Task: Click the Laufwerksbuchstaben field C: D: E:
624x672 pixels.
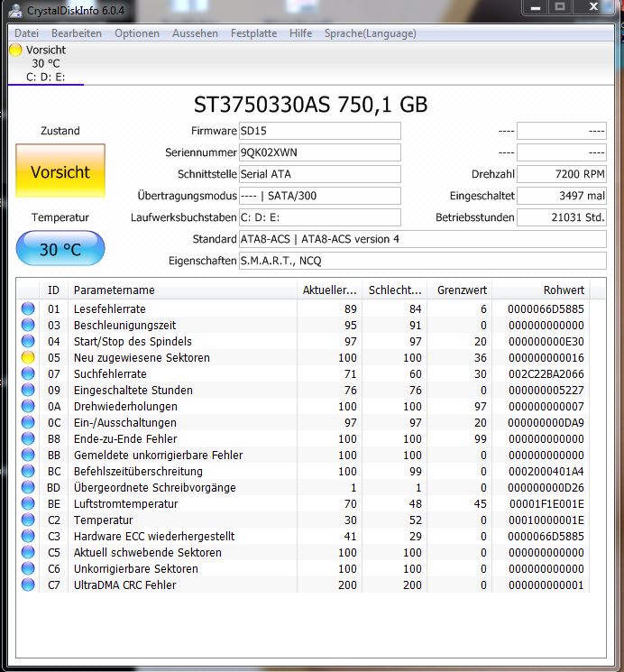Action: pyautogui.click(x=320, y=217)
